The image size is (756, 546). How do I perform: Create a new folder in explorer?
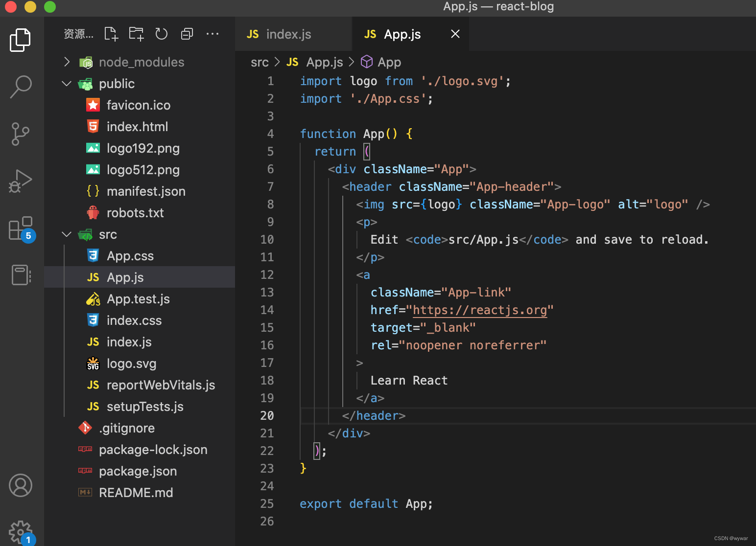coord(136,34)
